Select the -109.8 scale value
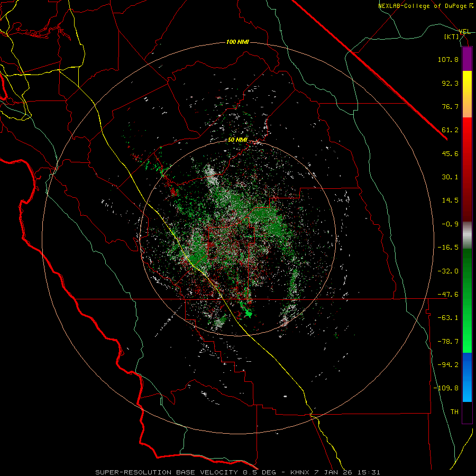Viewport: 476px width, 476px height. click(x=446, y=388)
